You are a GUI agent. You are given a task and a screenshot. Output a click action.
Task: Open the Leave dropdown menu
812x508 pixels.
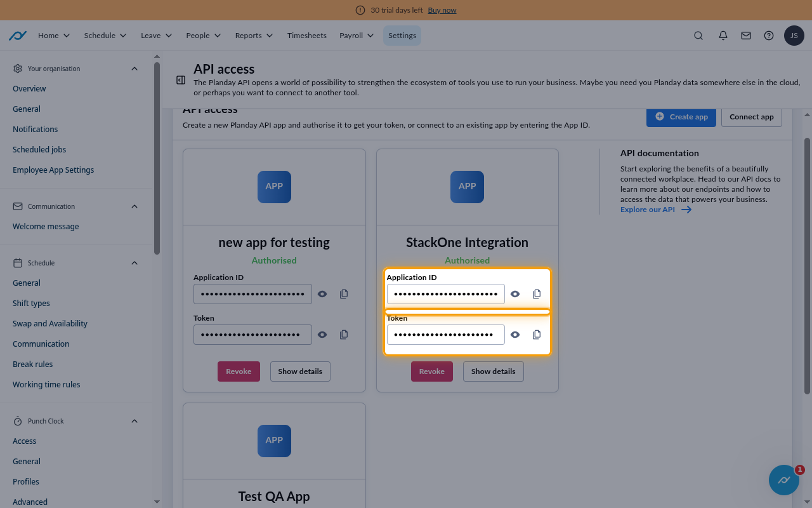pos(157,36)
